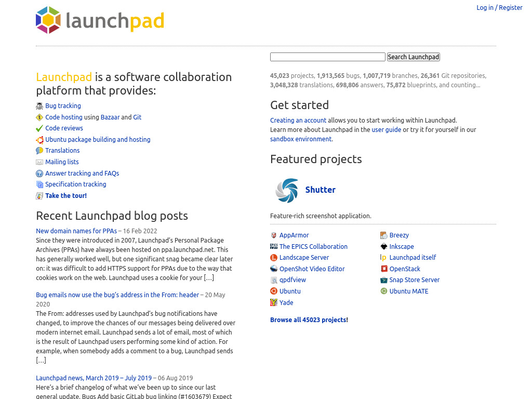532x399 pixels.
Task: Click the EPICS Collaboration icon
Action: pos(273,246)
